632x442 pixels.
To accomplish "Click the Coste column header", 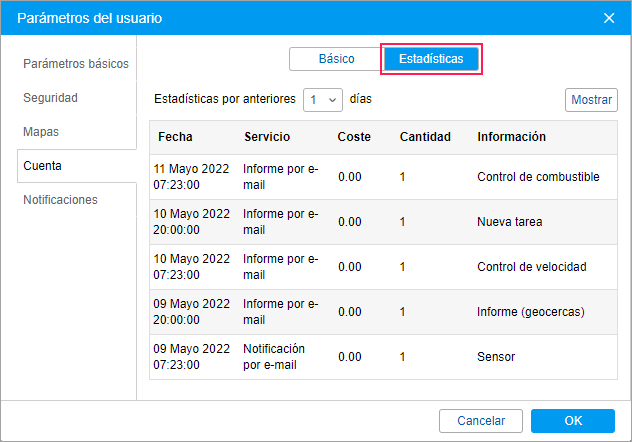I will (354, 137).
